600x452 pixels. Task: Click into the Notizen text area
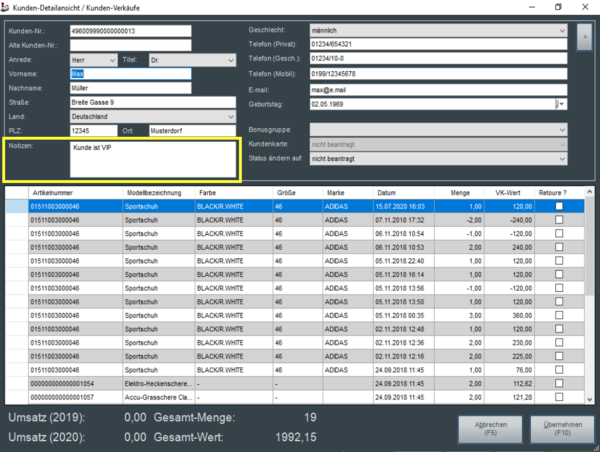point(150,160)
